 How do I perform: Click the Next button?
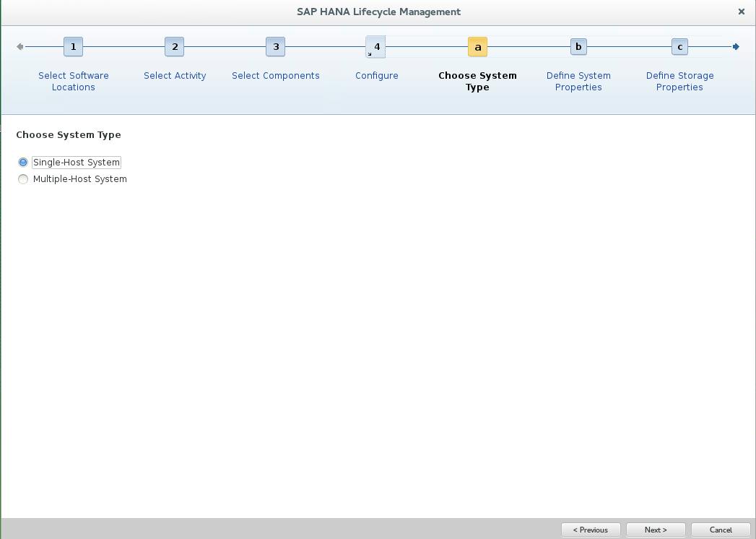pyautogui.click(x=655, y=530)
